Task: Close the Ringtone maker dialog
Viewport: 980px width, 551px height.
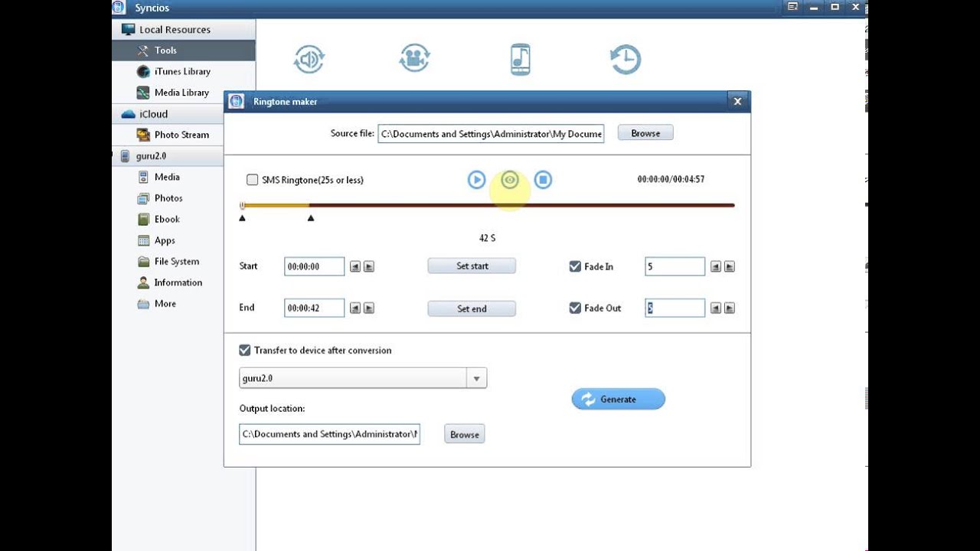Action: point(737,101)
